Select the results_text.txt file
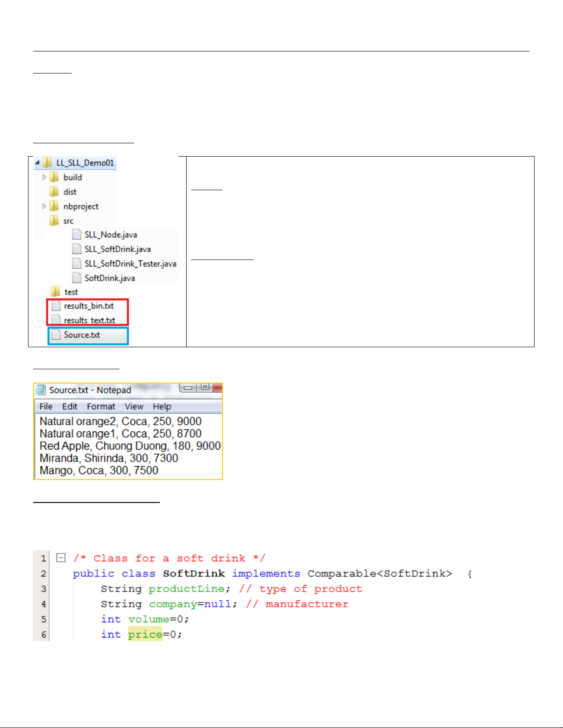This screenshot has width=563, height=728. coord(89,320)
